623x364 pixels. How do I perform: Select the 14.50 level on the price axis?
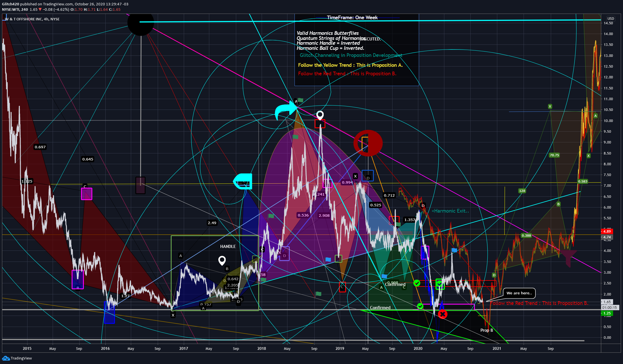tap(608, 23)
